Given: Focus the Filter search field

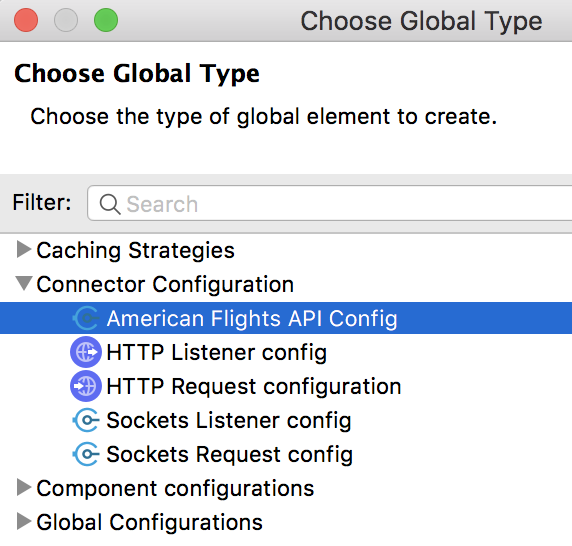Looking at the screenshot, I should [330, 203].
